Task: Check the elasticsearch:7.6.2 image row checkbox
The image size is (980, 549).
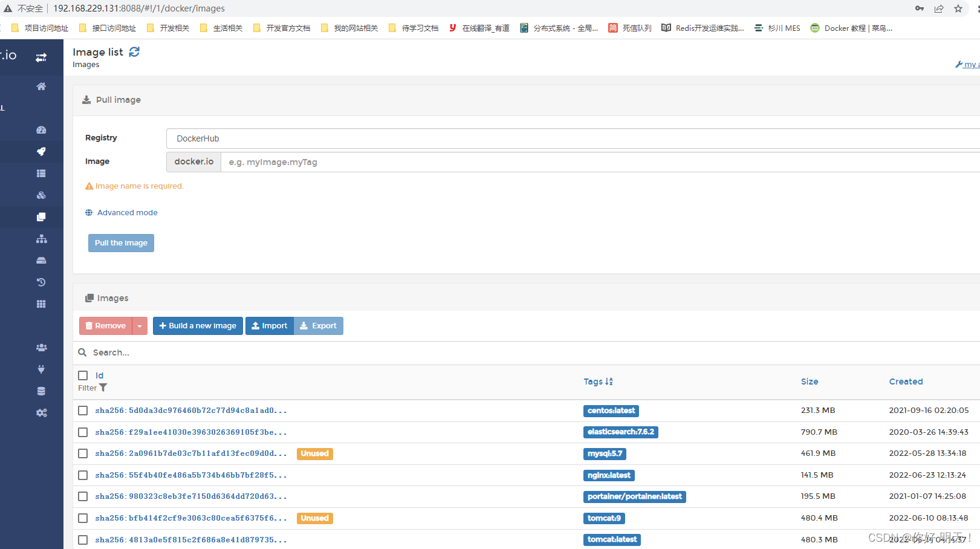Action: [83, 432]
